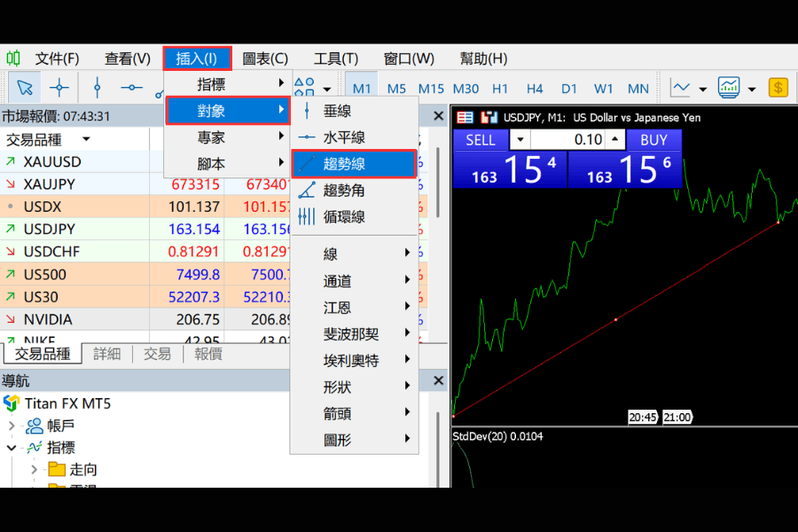798x532 pixels.
Task: Switch chart to H1 timeframe
Action: click(x=500, y=89)
